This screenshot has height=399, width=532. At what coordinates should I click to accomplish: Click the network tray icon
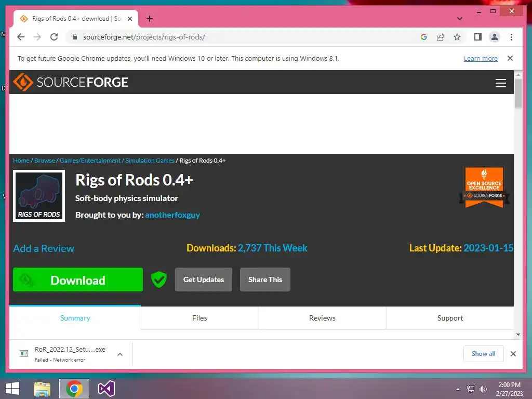471,389
